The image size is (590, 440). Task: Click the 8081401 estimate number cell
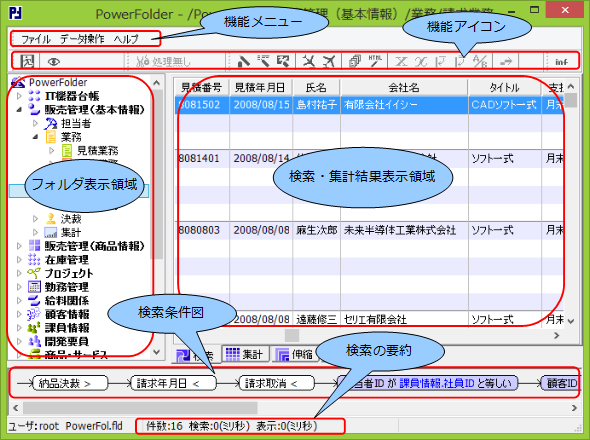pyautogui.click(x=202, y=158)
